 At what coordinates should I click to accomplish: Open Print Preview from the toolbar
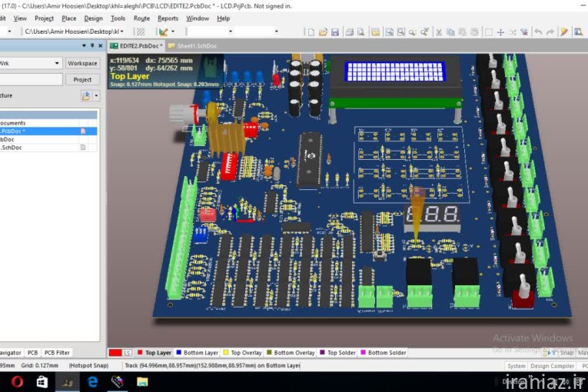[x=360, y=32]
